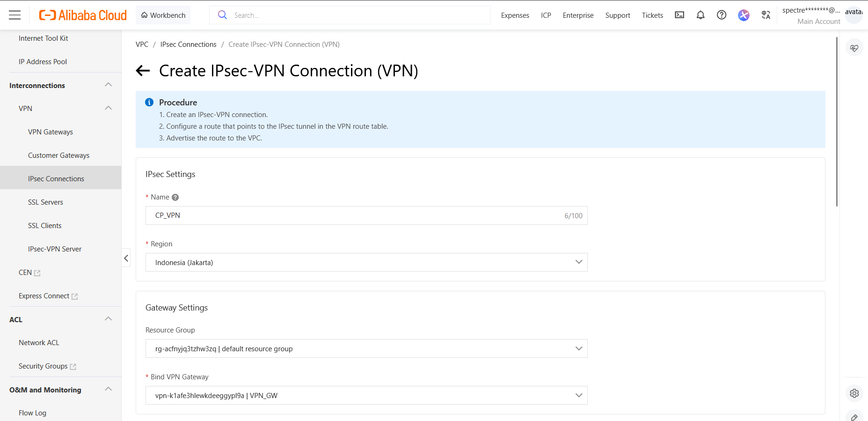
Task: Open the hamburger navigation menu
Action: tap(15, 15)
